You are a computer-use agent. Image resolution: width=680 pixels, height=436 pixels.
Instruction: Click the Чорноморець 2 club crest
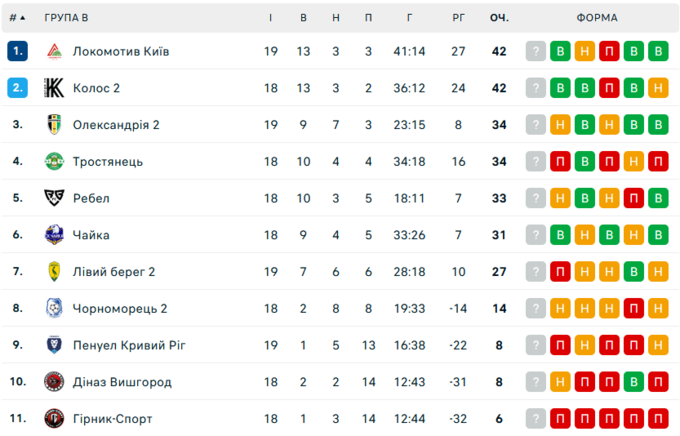(x=54, y=308)
